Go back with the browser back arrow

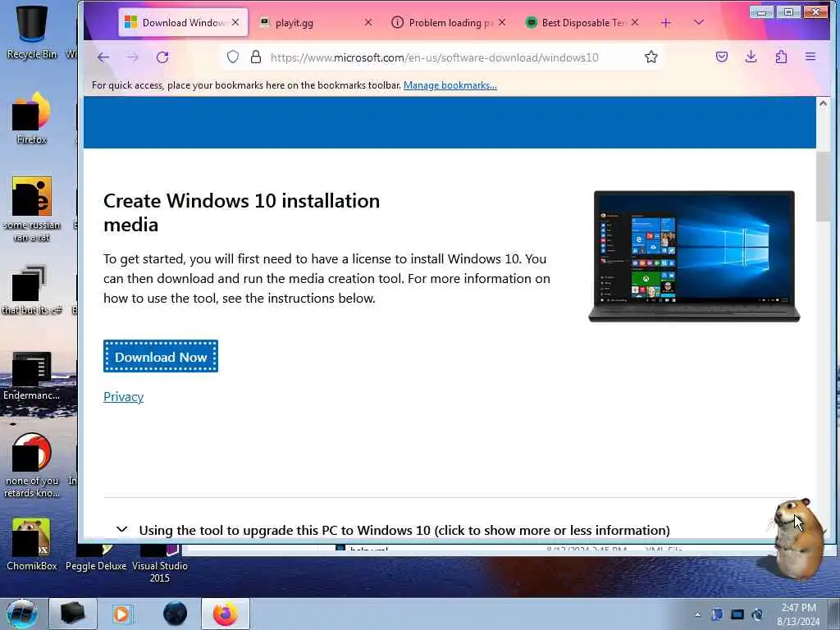tap(103, 57)
